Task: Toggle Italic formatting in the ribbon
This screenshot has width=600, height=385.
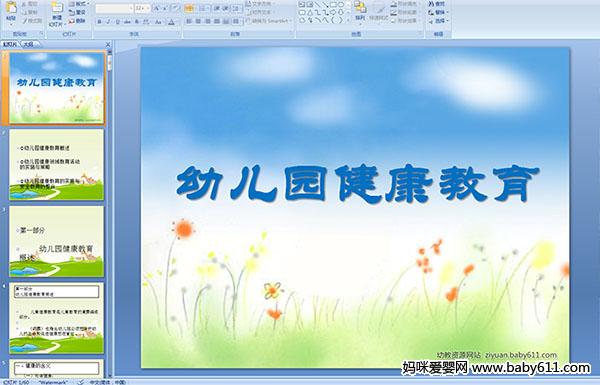Action: tap(108, 22)
